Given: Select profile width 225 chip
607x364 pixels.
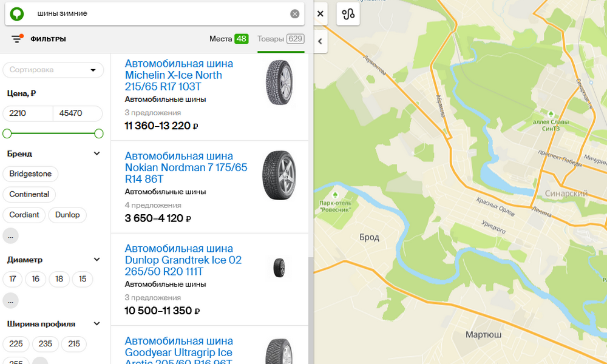Looking at the screenshot, I should [x=16, y=343].
